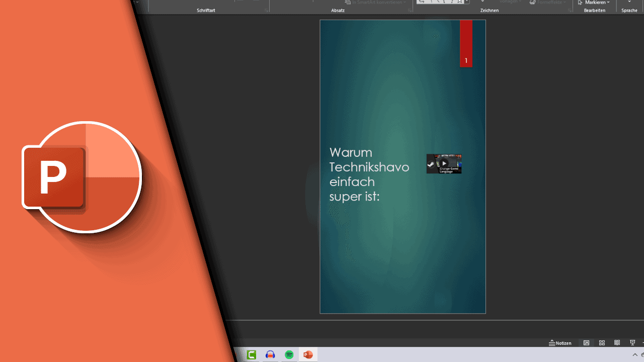The width and height of the screenshot is (644, 362).
Task: Select the title text 'Warum Technikshavo einfach super ist:'
Action: pyautogui.click(x=369, y=174)
